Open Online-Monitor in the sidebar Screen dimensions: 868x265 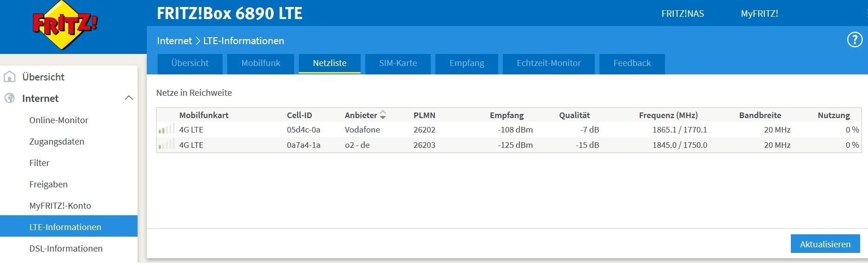59,120
